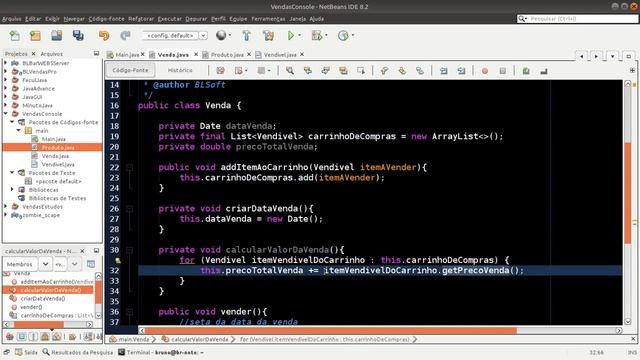Image resolution: width=640 pixels, height=360 pixels.
Task: Toggle show inherited members in Navigator
Action: [10, 337]
